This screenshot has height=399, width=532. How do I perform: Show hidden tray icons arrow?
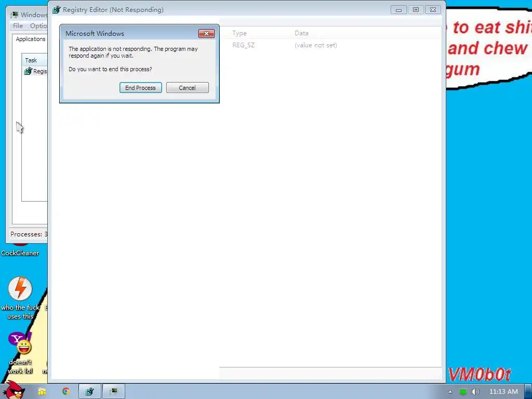[x=450, y=392]
